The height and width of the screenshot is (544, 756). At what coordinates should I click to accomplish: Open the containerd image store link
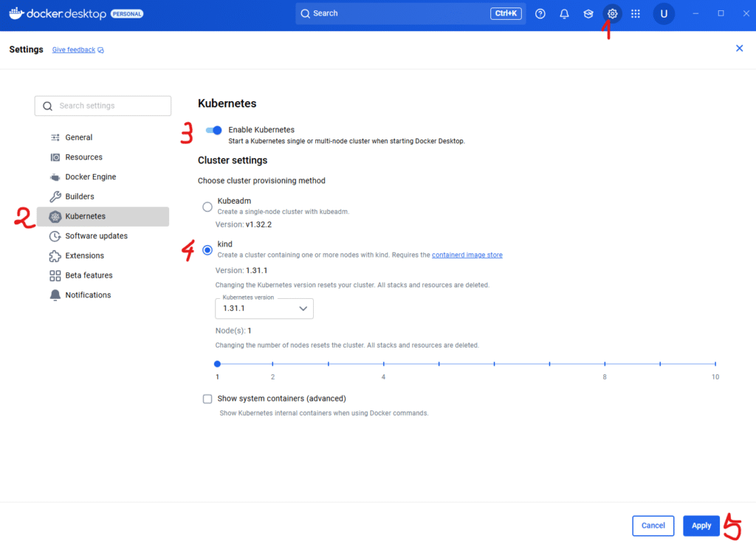tap(467, 254)
